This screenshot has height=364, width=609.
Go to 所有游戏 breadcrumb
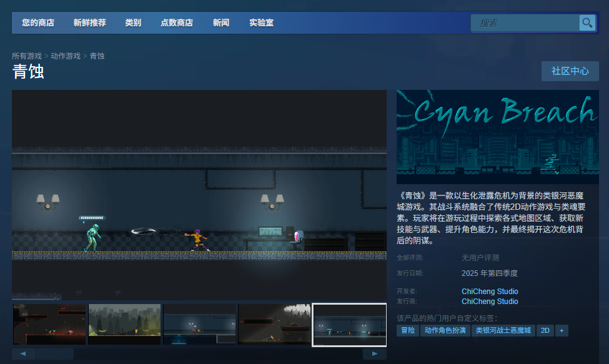coord(27,56)
